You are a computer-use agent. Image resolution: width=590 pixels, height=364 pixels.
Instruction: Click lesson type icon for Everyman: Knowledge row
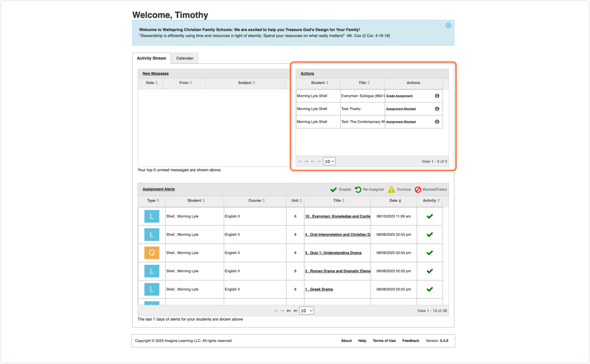click(151, 216)
